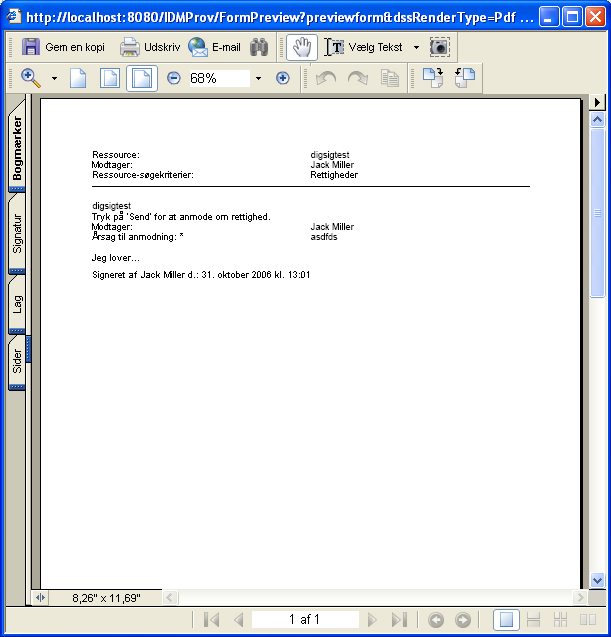Toggle the navigation pane with the bottom-left arrows icon
Screen dimensions: 611x637
pos(41,598)
